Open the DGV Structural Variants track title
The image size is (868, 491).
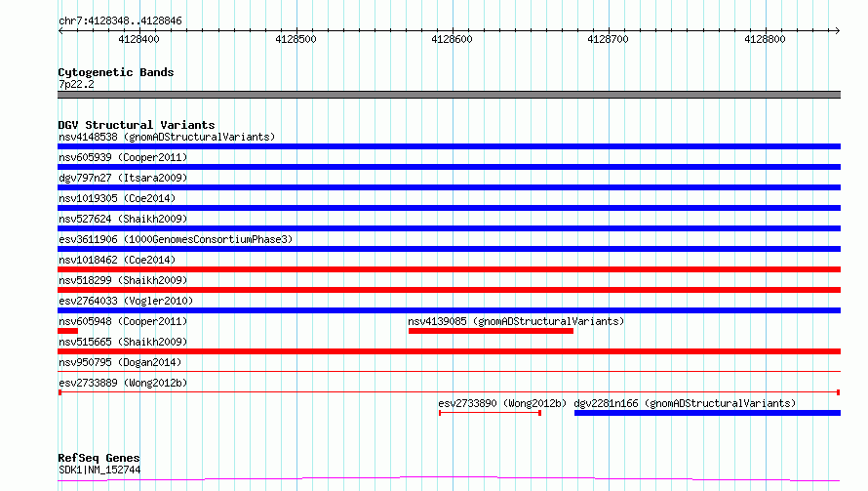coord(136,125)
